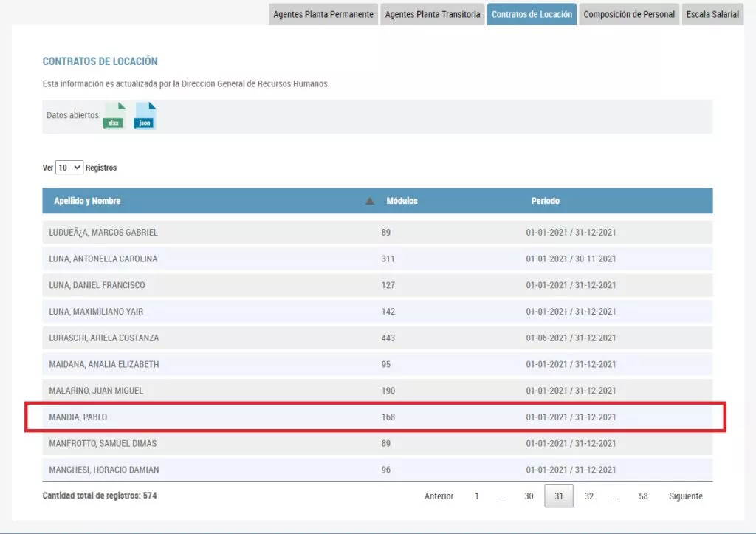Go to Composición de Personal tab
Image resolution: width=756 pixels, height=534 pixels.
pos(629,14)
